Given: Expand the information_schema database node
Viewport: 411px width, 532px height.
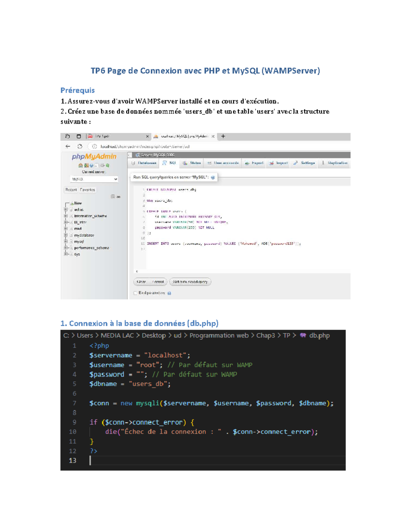Looking at the screenshot, I should tap(66, 216).
